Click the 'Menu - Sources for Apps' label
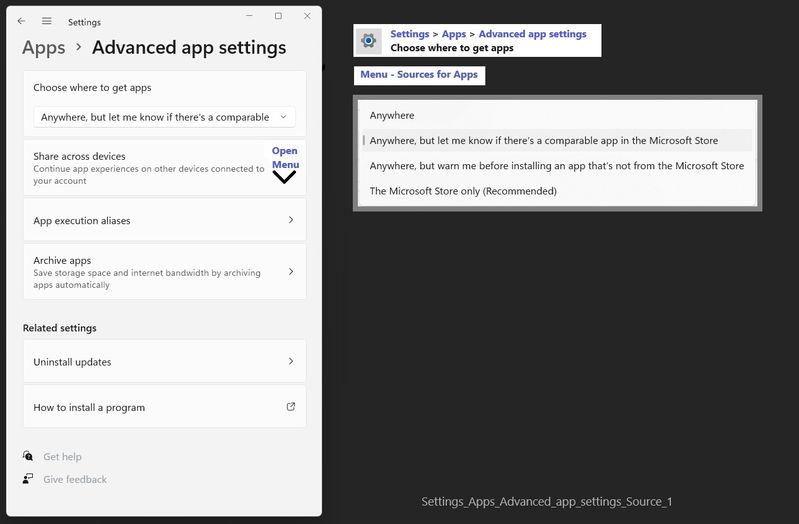799x524 pixels. 419,74
